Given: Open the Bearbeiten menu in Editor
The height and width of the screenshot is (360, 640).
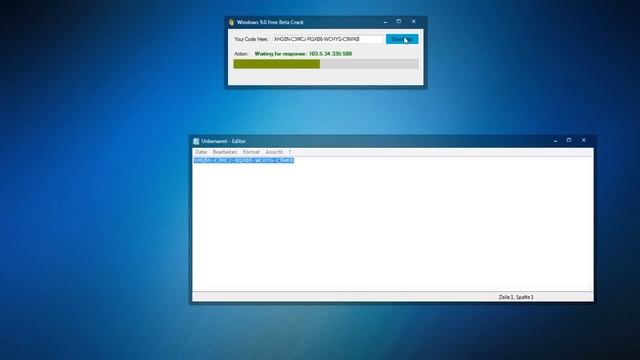Looking at the screenshot, I should 224,152.
